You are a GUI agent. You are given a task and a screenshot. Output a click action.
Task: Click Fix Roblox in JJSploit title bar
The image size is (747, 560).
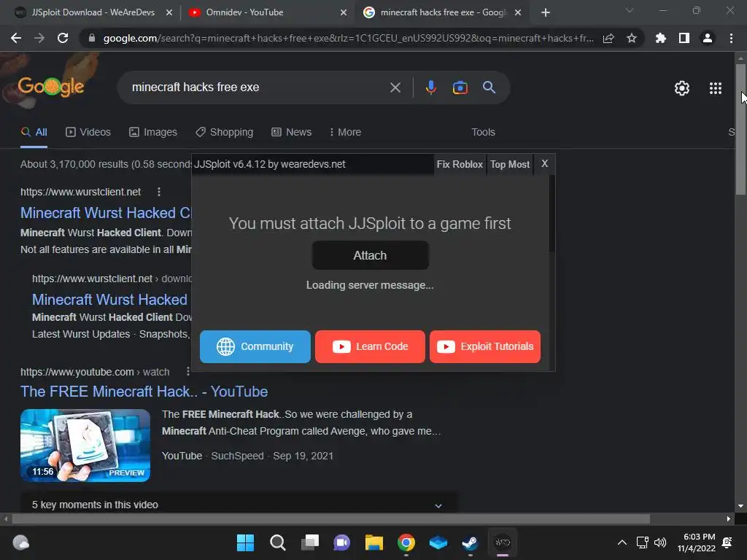460,164
